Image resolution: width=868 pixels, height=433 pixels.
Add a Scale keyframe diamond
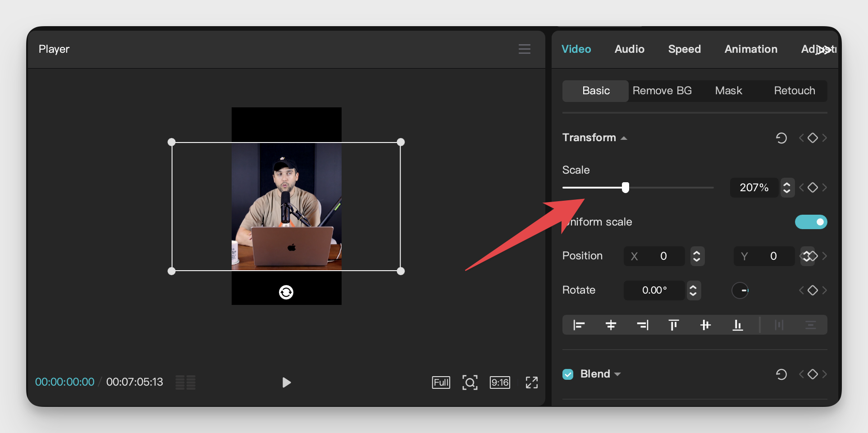click(x=813, y=187)
